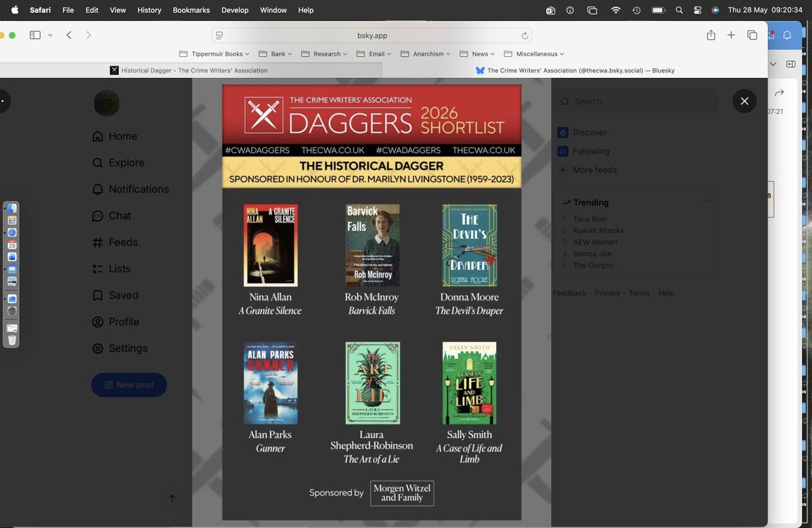Screen dimensions: 812x528
Task: Switch to Historical Dagger tab
Action: [191, 70]
